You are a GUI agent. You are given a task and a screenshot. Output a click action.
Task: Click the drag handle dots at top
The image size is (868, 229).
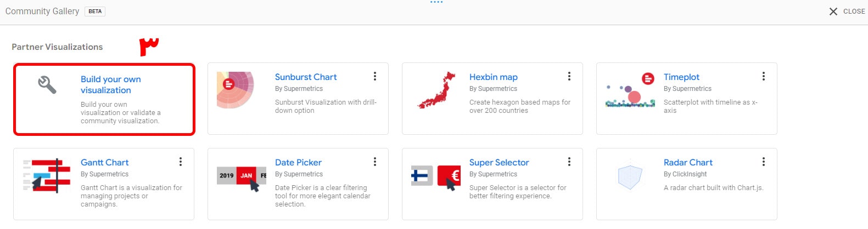coord(436,2)
